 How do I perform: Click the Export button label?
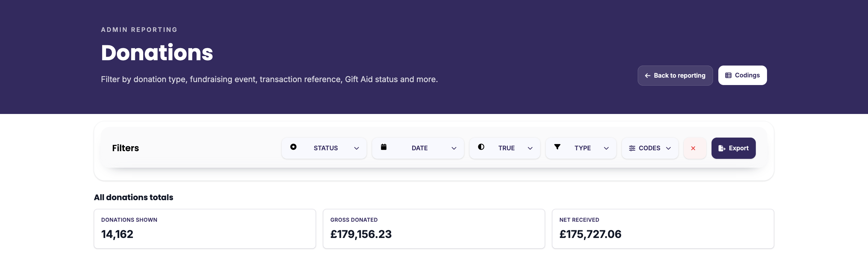point(739,148)
